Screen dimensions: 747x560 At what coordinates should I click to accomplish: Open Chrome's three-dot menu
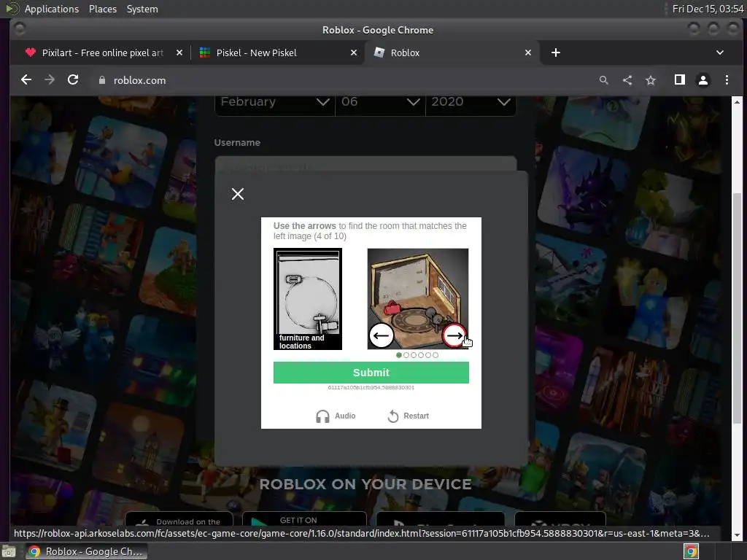(x=727, y=80)
